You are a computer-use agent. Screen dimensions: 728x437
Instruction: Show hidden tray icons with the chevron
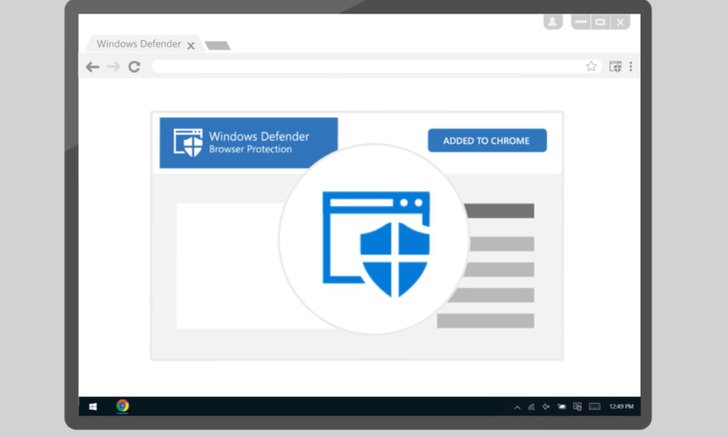[x=517, y=407]
